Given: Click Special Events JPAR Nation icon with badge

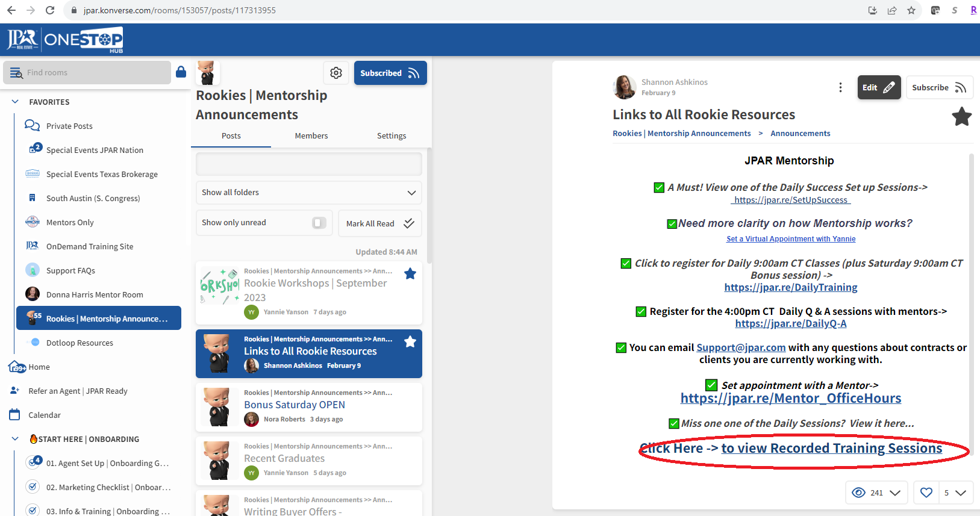Looking at the screenshot, I should click(x=35, y=149).
